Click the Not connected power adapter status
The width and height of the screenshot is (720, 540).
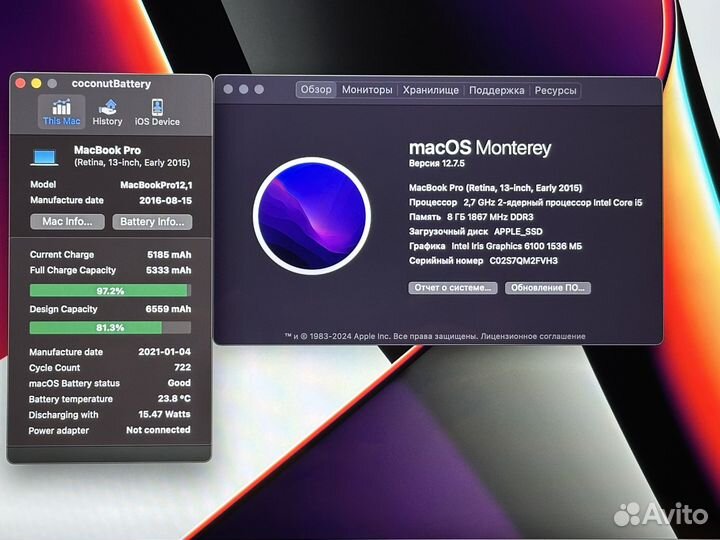[x=158, y=430]
